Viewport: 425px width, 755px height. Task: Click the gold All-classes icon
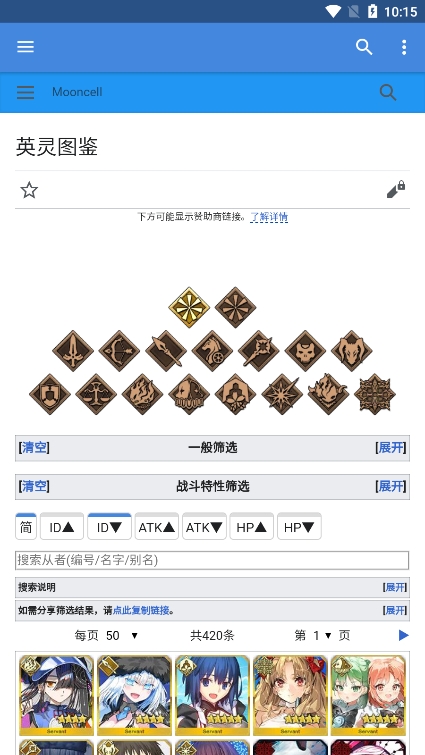click(189, 307)
